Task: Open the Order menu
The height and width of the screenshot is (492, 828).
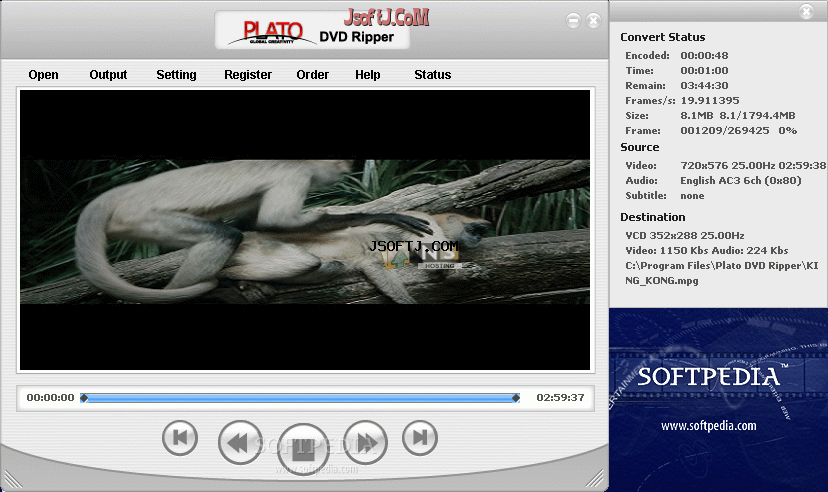Action: click(x=313, y=75)
